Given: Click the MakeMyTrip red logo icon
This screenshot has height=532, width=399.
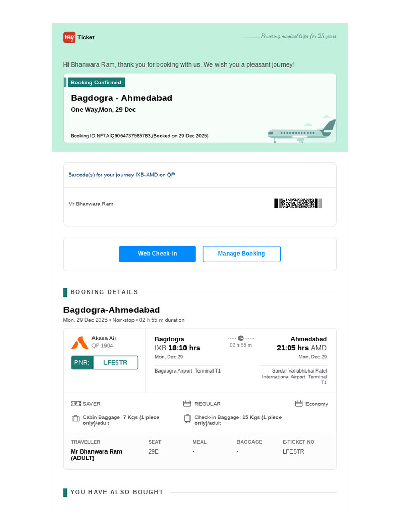Looking at the screenshot, I should click(x=69, y=37).
